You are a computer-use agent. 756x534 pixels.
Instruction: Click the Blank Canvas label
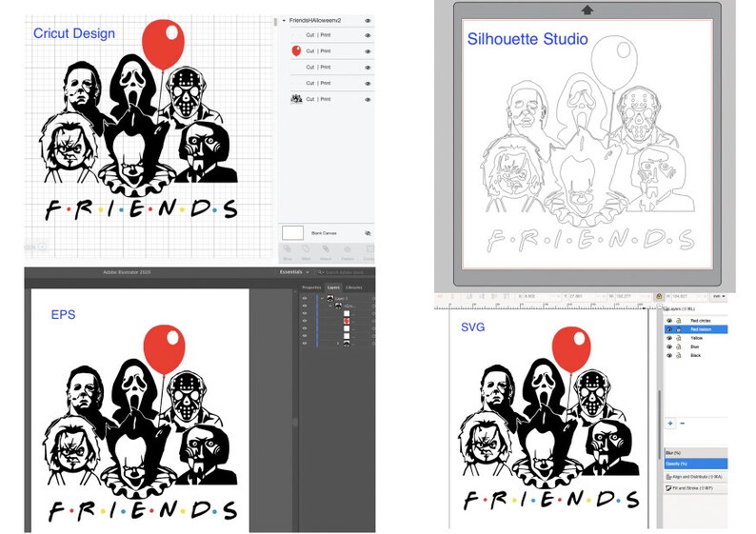[324, 233]
